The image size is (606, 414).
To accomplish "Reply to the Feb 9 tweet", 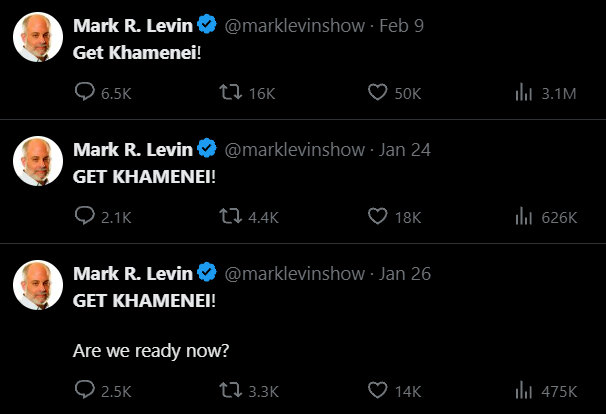I will click(x=86, y=93).
